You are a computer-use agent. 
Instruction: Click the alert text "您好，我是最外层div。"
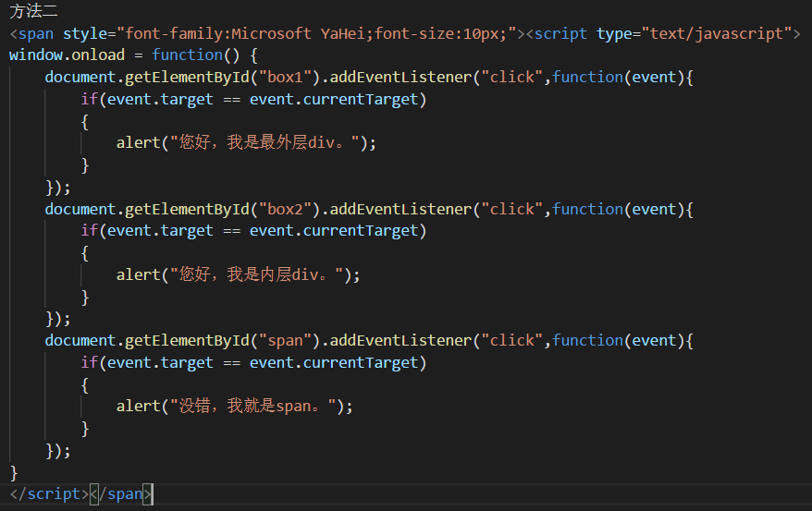(x=265, y=142)
